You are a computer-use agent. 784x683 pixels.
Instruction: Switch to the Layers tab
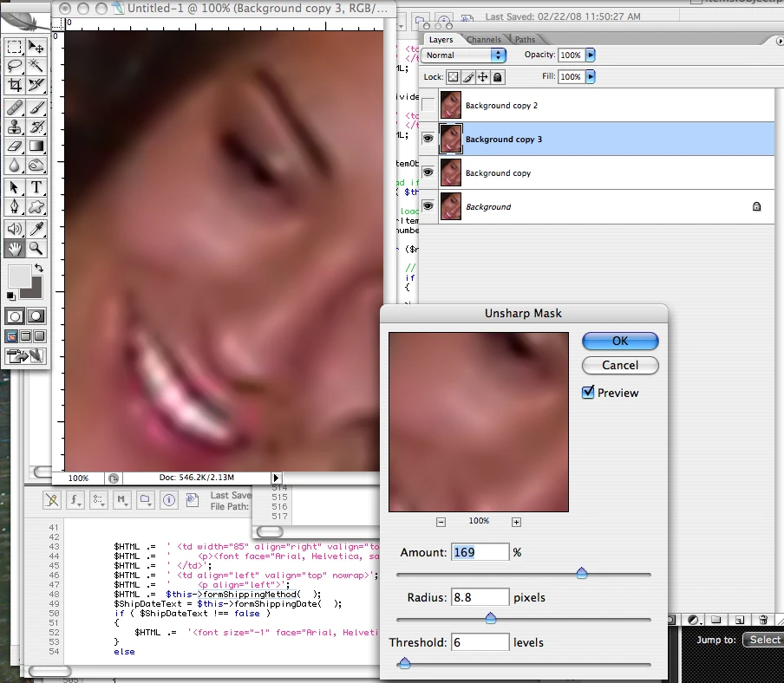pos(441,40)
